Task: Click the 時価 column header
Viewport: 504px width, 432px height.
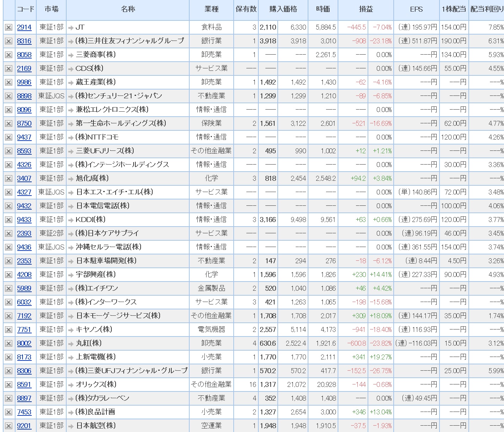Action: coord(323,9)
